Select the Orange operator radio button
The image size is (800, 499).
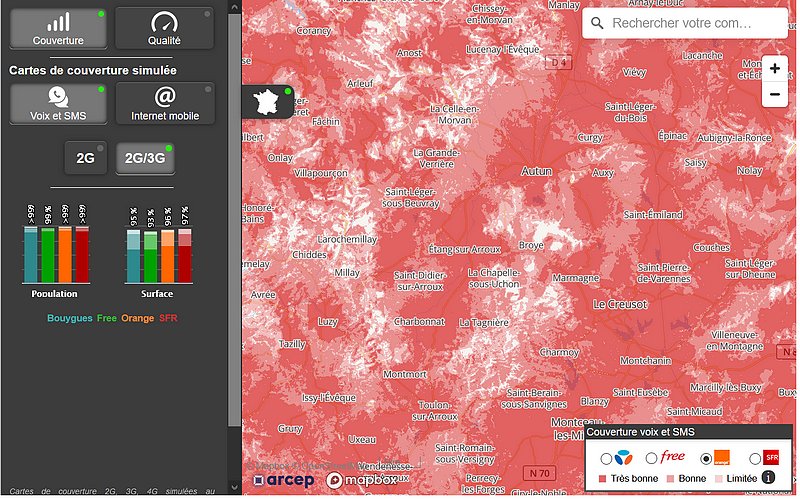coord(706,459)
